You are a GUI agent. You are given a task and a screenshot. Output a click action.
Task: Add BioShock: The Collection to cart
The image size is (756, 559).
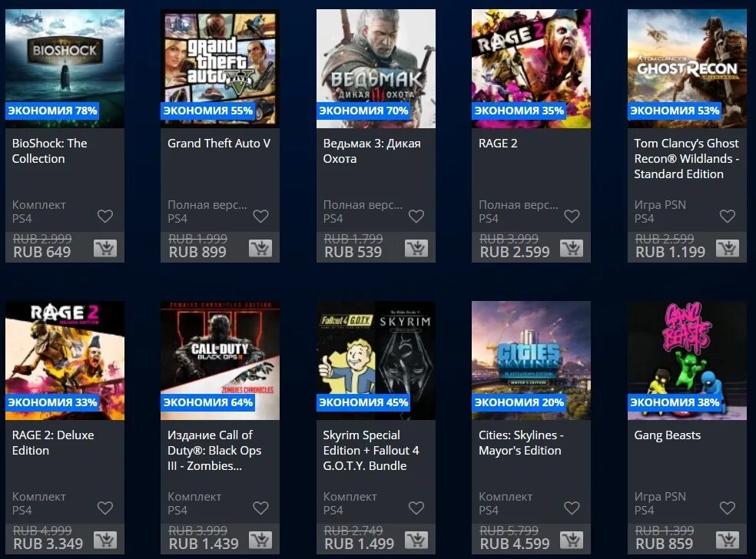coord(105,249)
